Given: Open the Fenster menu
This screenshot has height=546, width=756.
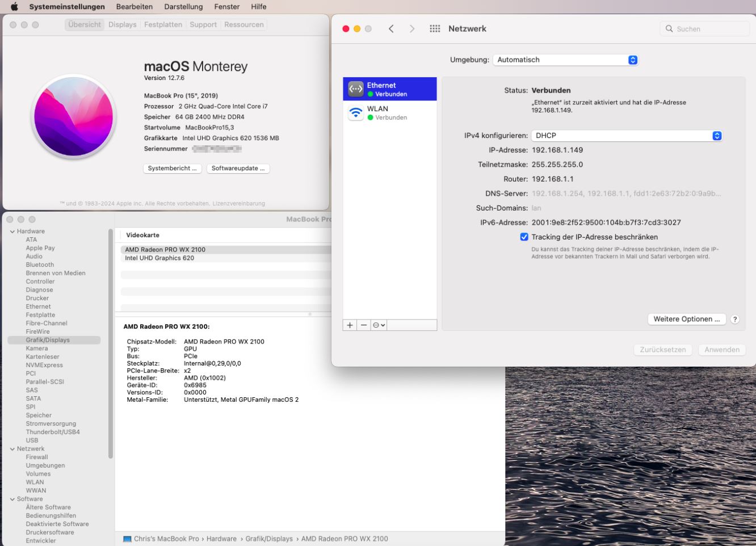Looking at the screenshot, I should coord(227,7).
